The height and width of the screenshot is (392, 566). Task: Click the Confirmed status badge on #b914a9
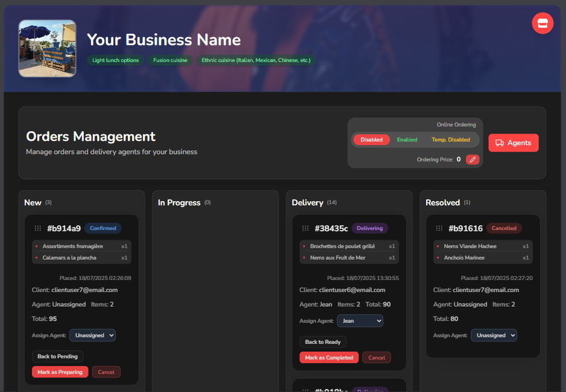103,228
